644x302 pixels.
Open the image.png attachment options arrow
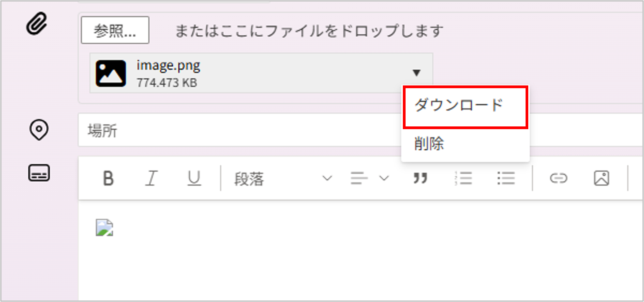(x=416, y=73)
